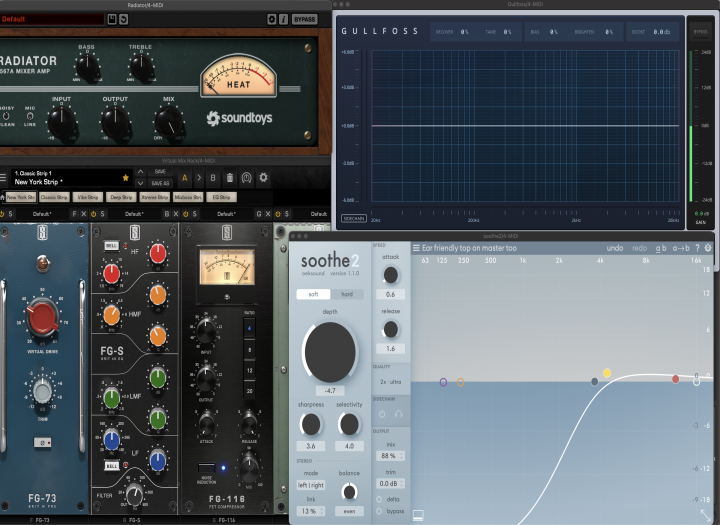Viewport: 720px width, 525px height.
Task: Select ratio 20 on the FG-116 compressor
Action: pyautogui.click(x=249, y=391)
